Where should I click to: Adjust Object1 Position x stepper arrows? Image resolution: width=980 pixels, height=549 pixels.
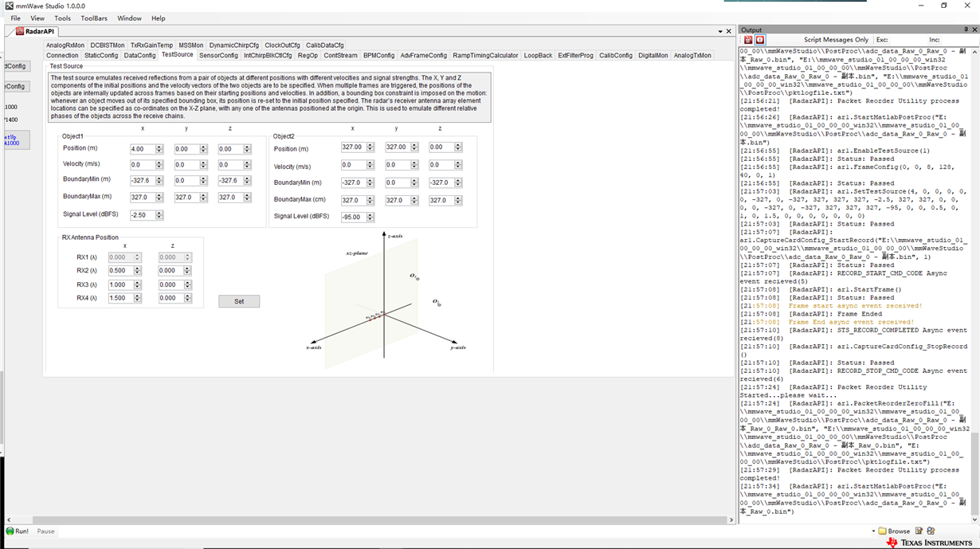tap(159, 149)
